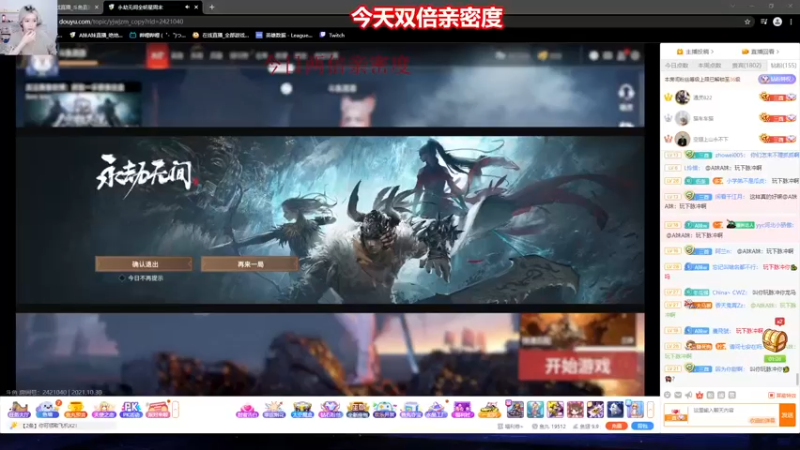
Task: Open the 主播投稿 link in chat panel
Action: pos(695,52)
